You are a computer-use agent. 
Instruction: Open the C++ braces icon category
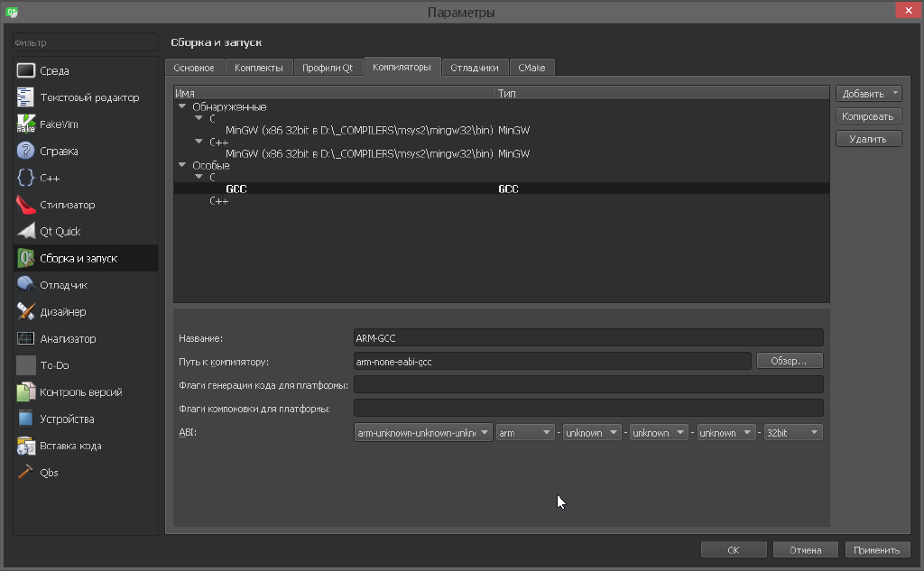(25, 178)
